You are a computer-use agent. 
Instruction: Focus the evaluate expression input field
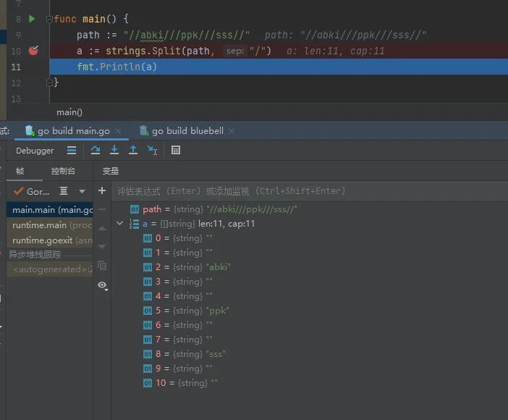tap(310, 191)
